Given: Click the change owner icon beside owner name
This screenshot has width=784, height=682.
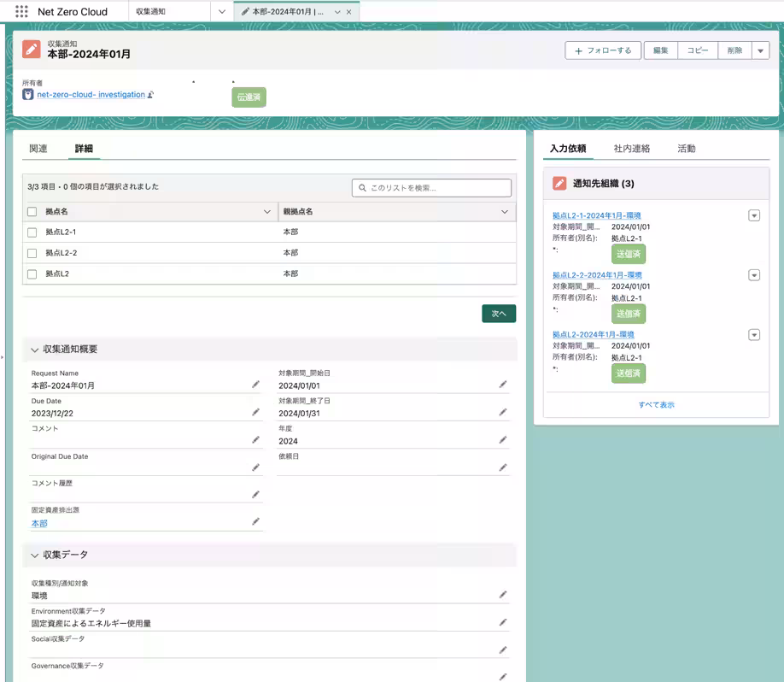Looking at the screenshot, I should (x=151, y=95).
